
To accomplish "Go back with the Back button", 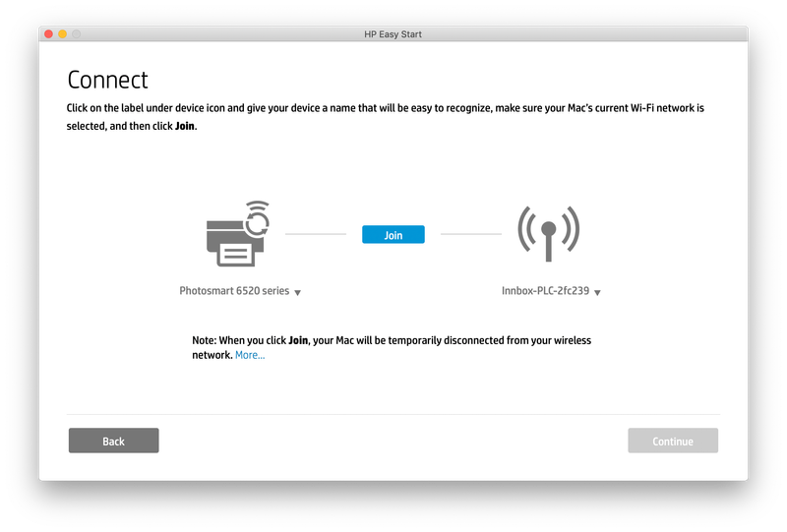I will (113, 441).
